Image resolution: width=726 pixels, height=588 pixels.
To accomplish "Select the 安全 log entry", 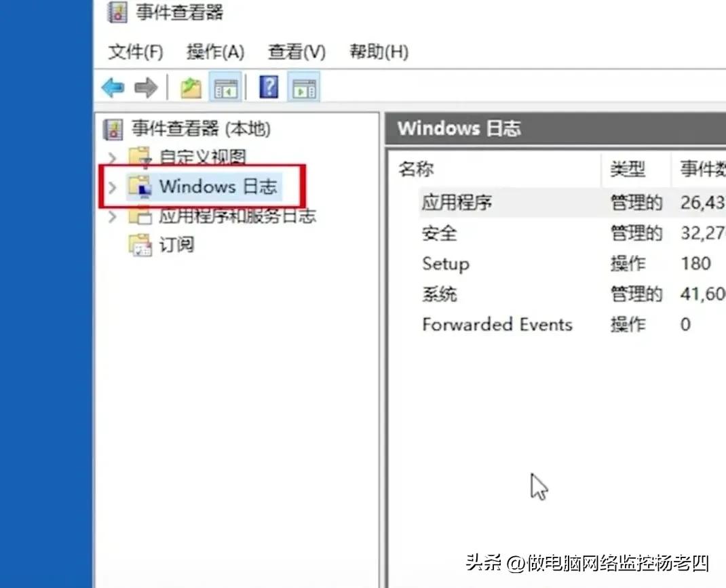I will [439, 233].
